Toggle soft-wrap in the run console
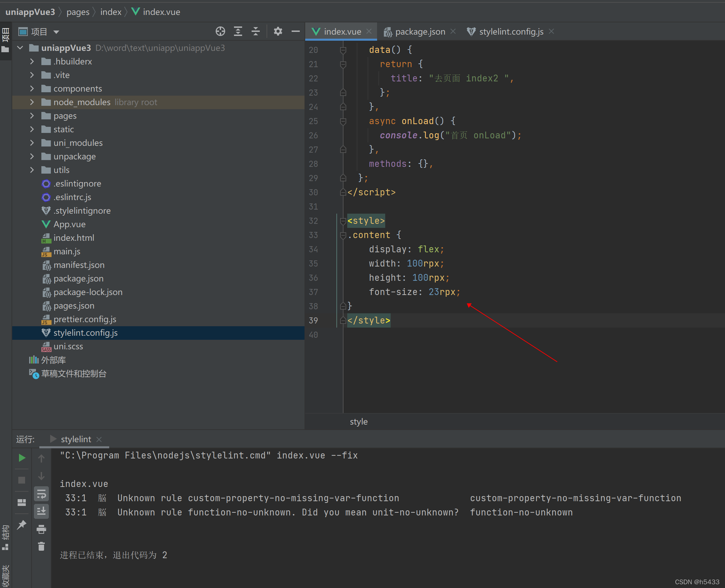Viewport: 725px width, 588px height. [x=41, y=494]
